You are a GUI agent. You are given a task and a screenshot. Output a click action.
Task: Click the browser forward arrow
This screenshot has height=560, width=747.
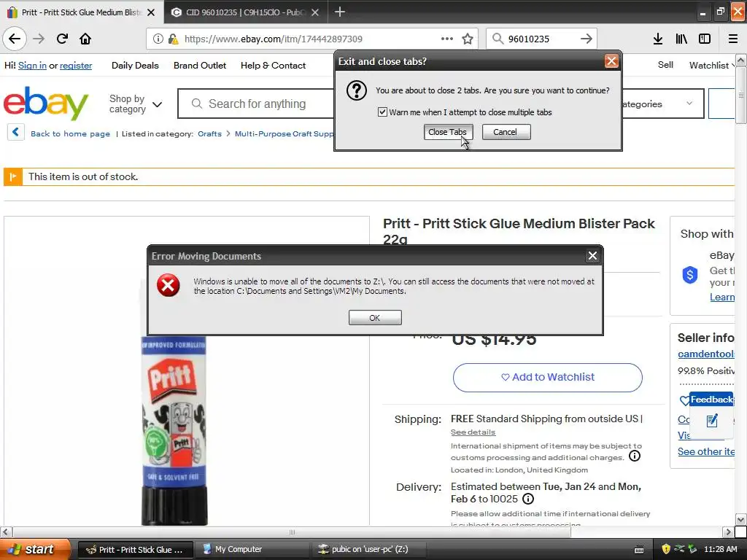39,39
